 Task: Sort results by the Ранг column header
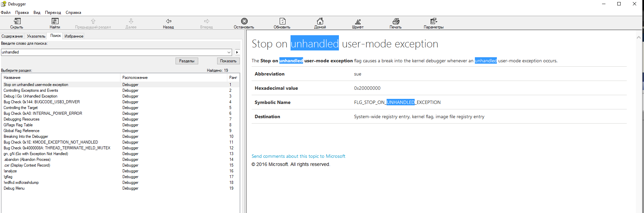click(233, 78)
